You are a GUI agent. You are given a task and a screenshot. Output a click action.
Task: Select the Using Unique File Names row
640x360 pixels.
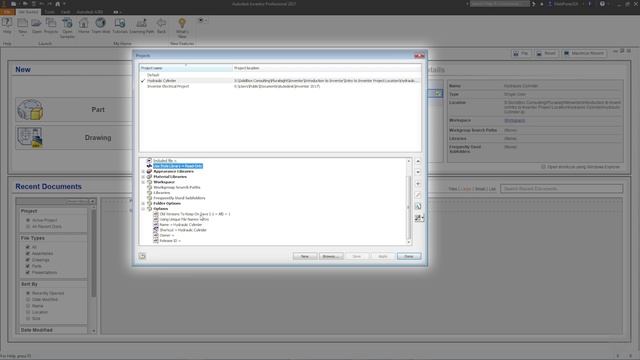pyautogui.click(x=184, y=219)
